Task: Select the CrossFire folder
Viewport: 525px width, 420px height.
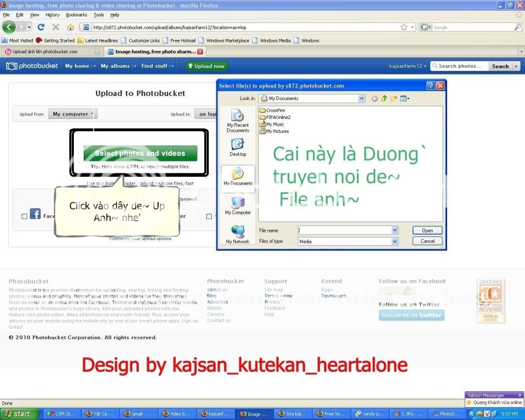Action: pyautogui.click(x=272, y=110)
